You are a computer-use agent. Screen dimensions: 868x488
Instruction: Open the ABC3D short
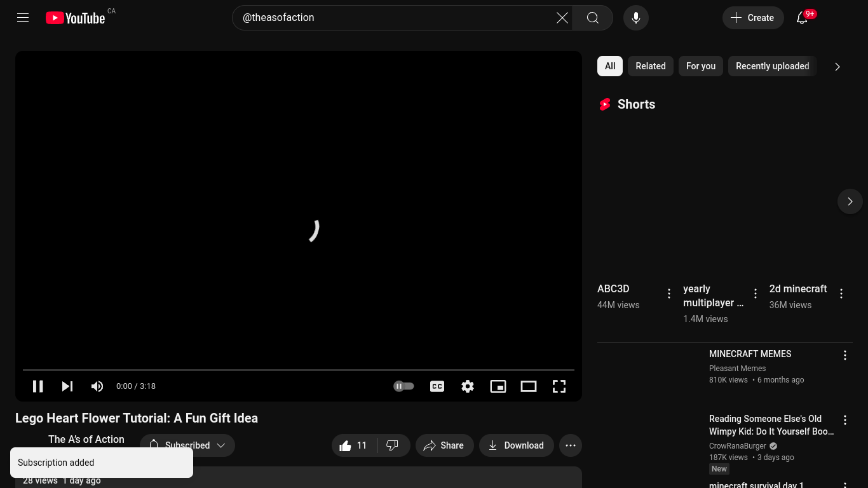coord(613,288)
